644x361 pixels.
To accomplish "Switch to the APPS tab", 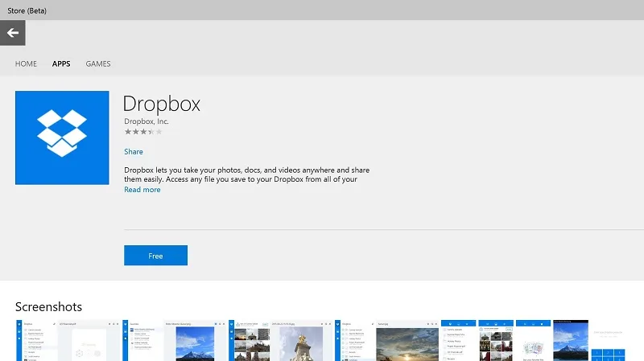I will tap(61, 64).
